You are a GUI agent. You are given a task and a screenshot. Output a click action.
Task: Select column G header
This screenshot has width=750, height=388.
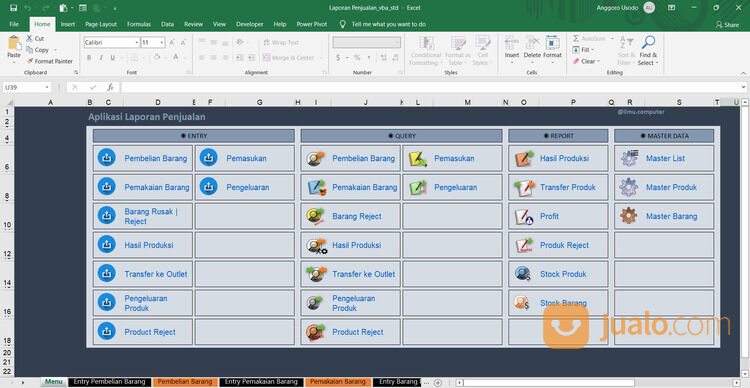259,102
